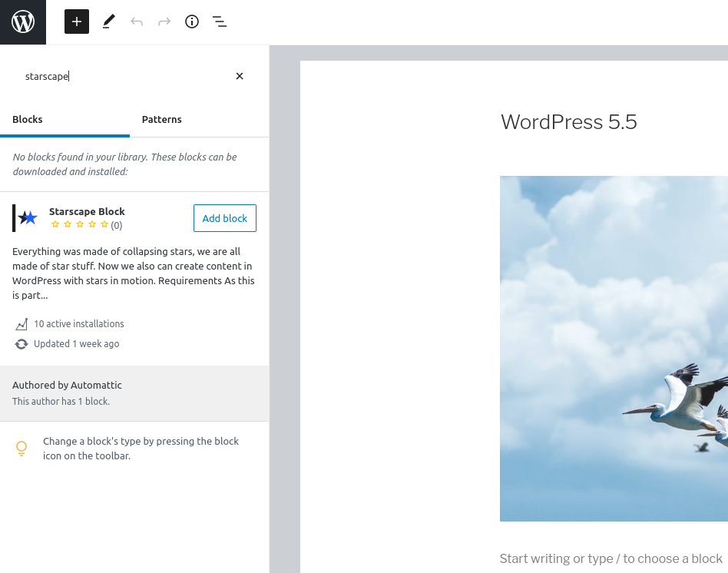Screen dimensions: 728x573
Task: Switch to the Blocks tab
Action: (x=65, y=120)
